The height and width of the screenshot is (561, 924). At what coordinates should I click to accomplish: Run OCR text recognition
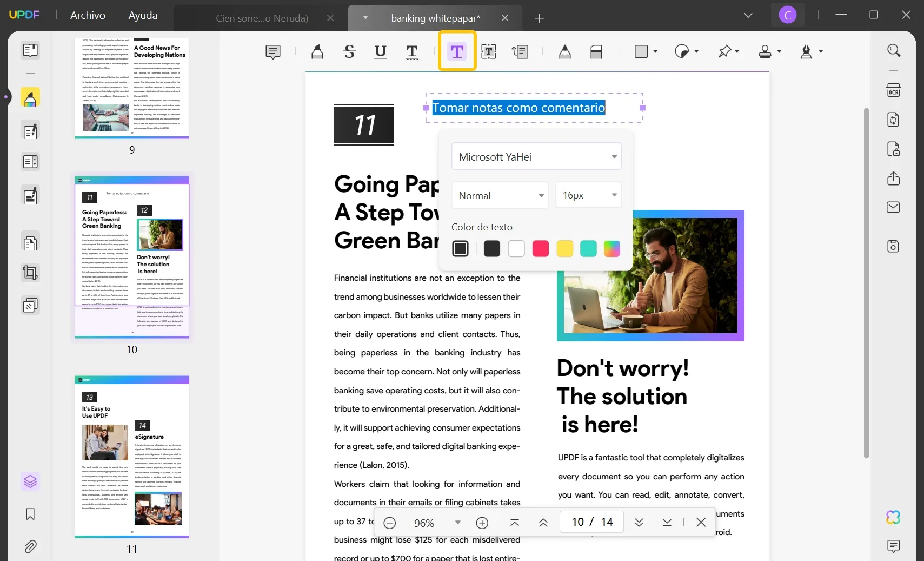(x=894, y=90)
